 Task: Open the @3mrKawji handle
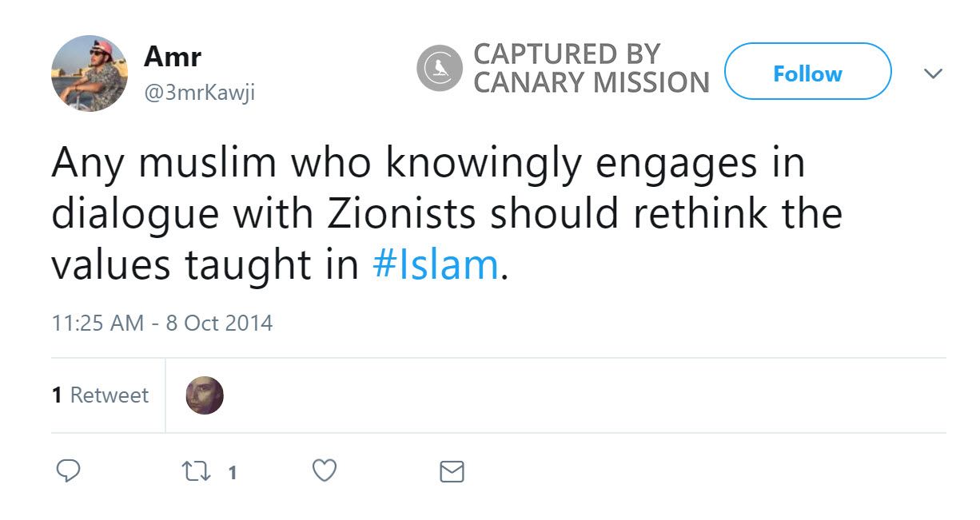click(x=199, y=92)
